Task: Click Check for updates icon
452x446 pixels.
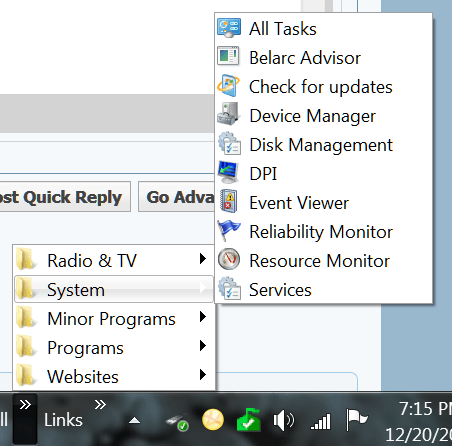Action: coord(228,86)
